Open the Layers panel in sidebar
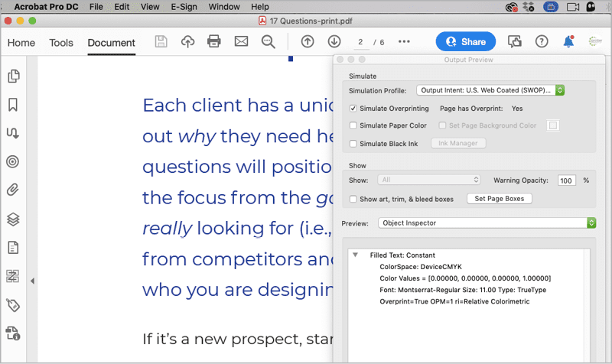Image resolution: width=612 pixels, height=364 pixels. pyautogui.click(x=13, y=219)
